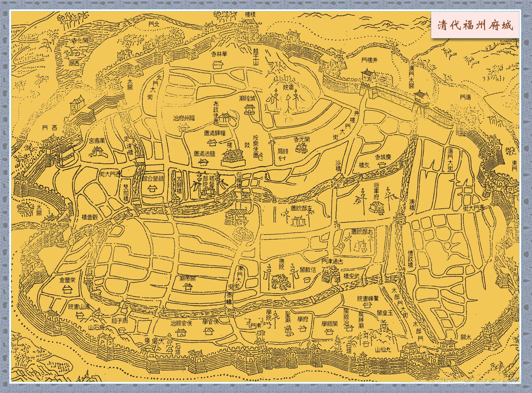The width and height of the screenshot is (532, 393).
Task: Click the 九仙山 hill label
Action: tap(383, 350)
